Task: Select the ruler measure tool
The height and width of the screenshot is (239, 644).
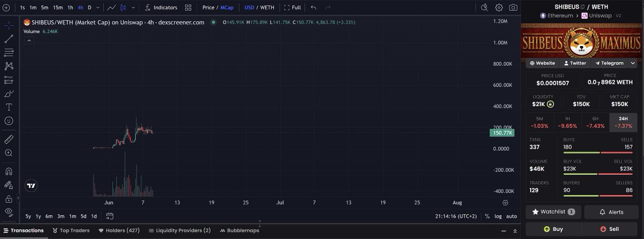Action: [x=9, y=139]
